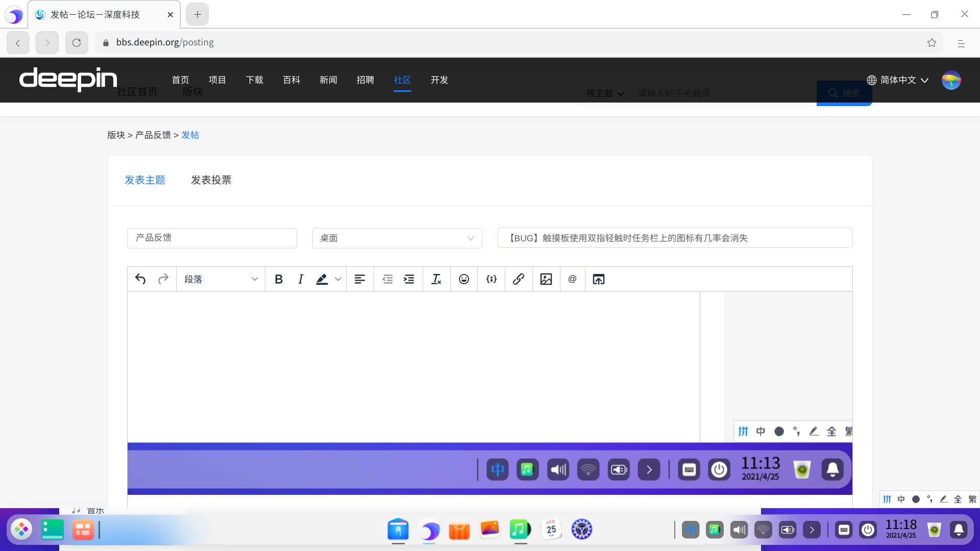Insert a code block with braces icon
This screenshot has width=980, height=551.
pyautogui.click(x=491, y=279)
